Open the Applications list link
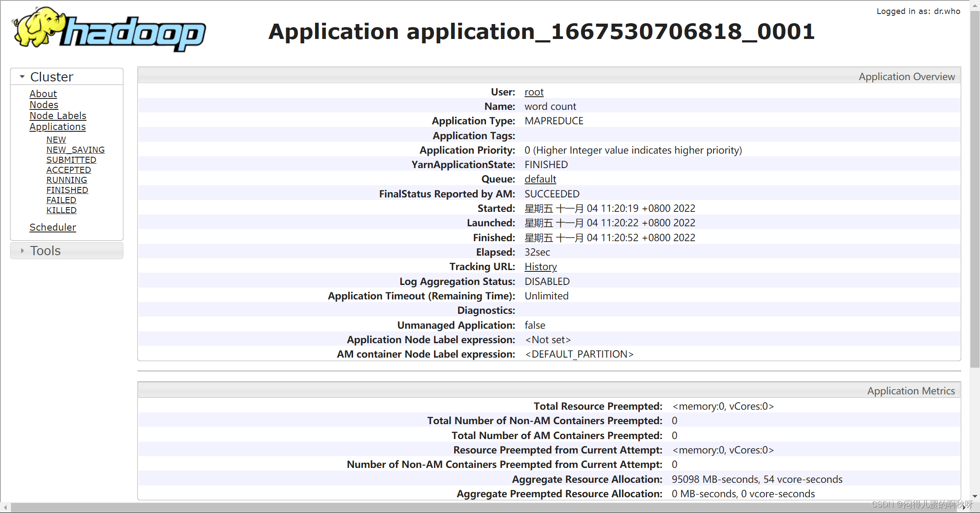 (57, 126)
